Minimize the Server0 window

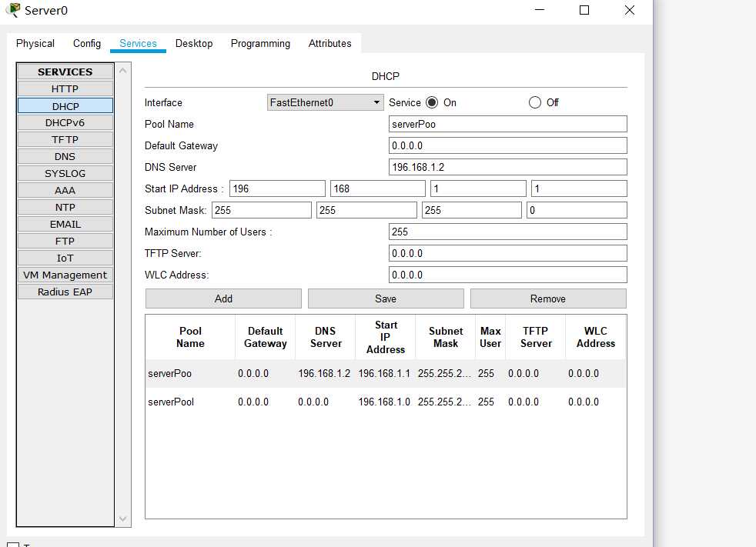tap(540, 10)
